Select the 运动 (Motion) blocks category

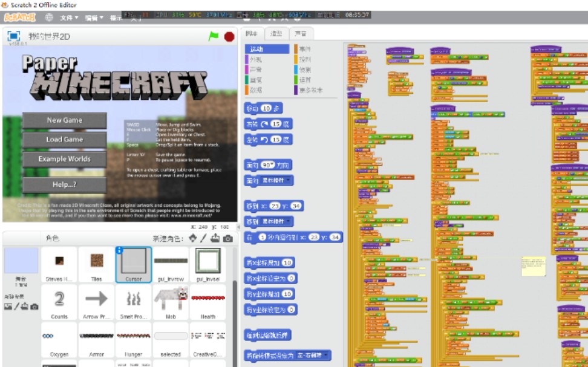point(267,49)
